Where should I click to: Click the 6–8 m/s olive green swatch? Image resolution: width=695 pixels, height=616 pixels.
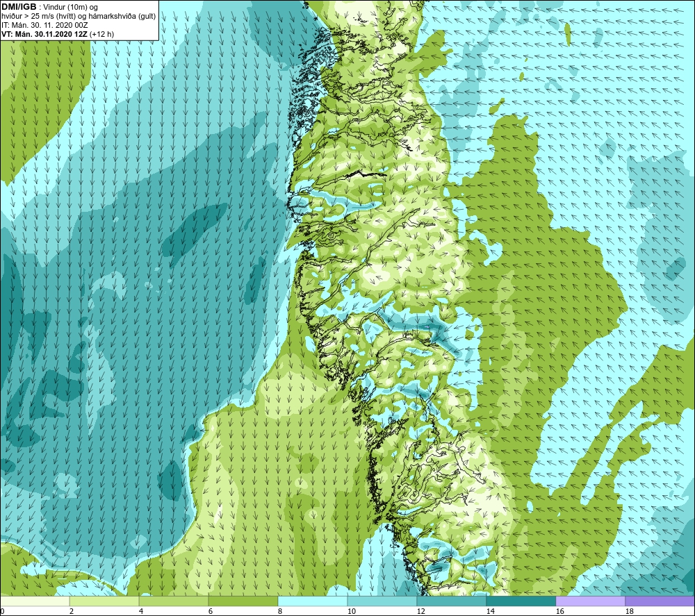tap(243, 601)
